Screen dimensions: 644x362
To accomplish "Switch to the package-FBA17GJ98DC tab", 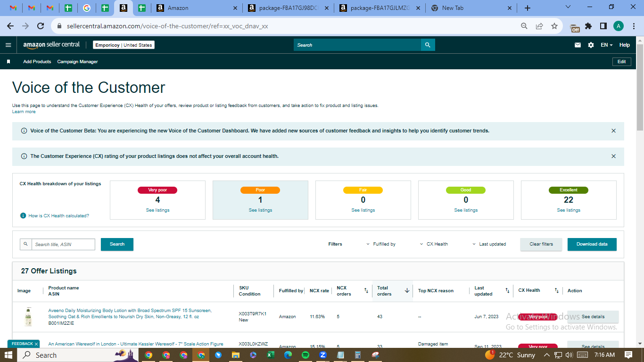I will (x=289, y=8).
